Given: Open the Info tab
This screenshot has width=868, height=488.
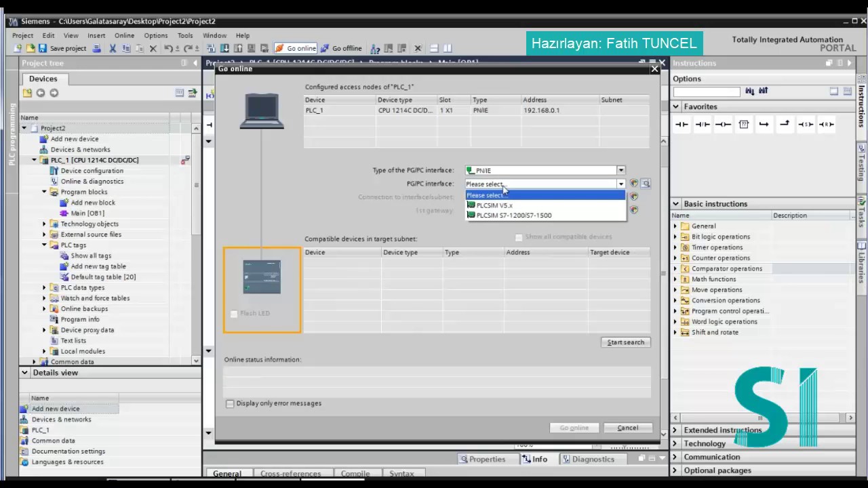Looking at the screenshot, I should coord(534,459).
